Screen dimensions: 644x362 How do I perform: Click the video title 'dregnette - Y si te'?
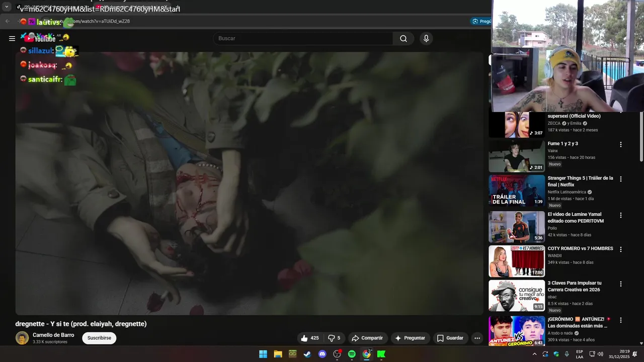tap(81, 324)
